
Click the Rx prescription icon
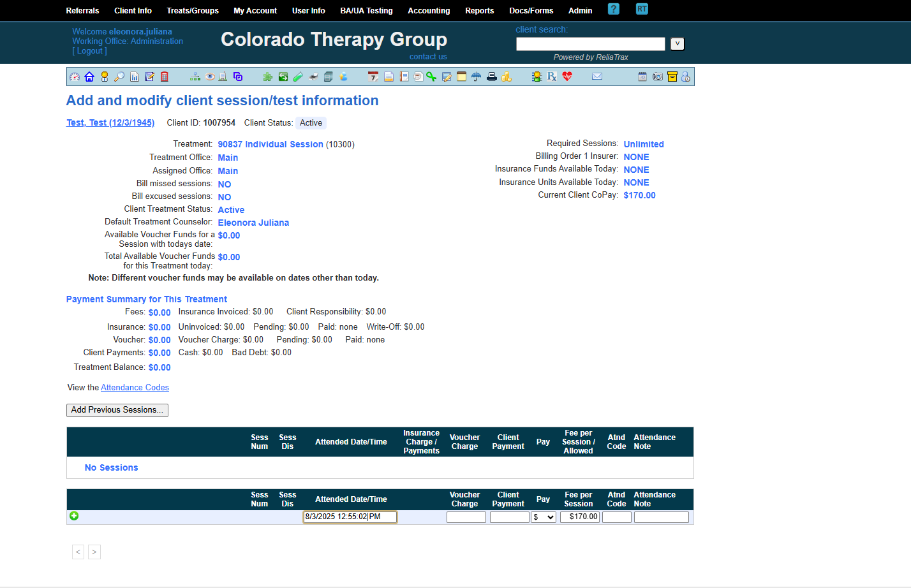(552, 77)
